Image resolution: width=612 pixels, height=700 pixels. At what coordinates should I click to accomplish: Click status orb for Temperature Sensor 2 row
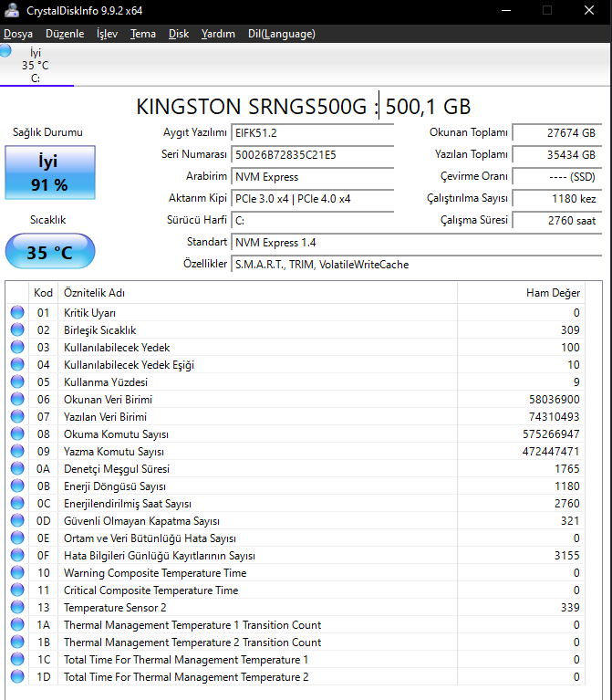pos(17,607)
